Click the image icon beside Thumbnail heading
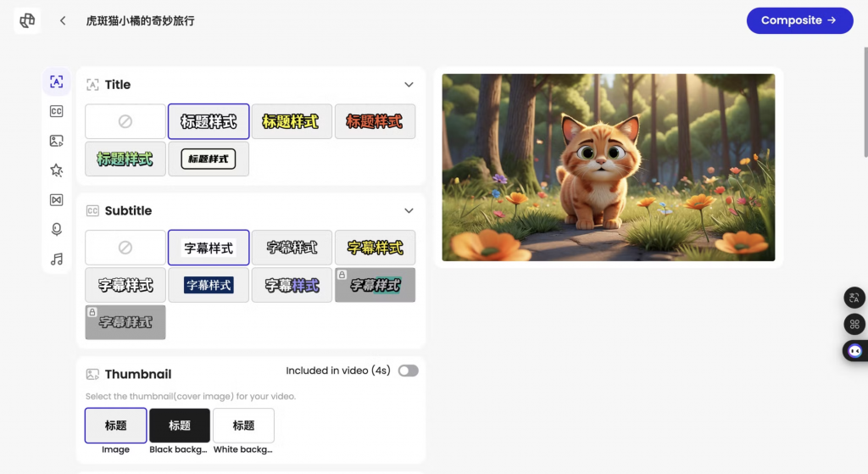The height and width of the screenshot is (474, 868). [x=92, y=375]
